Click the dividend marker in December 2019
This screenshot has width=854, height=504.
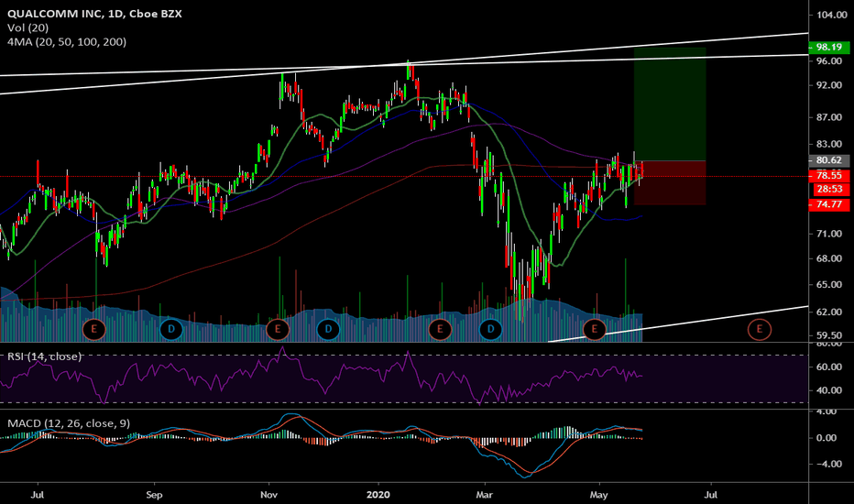click(328, 329)
